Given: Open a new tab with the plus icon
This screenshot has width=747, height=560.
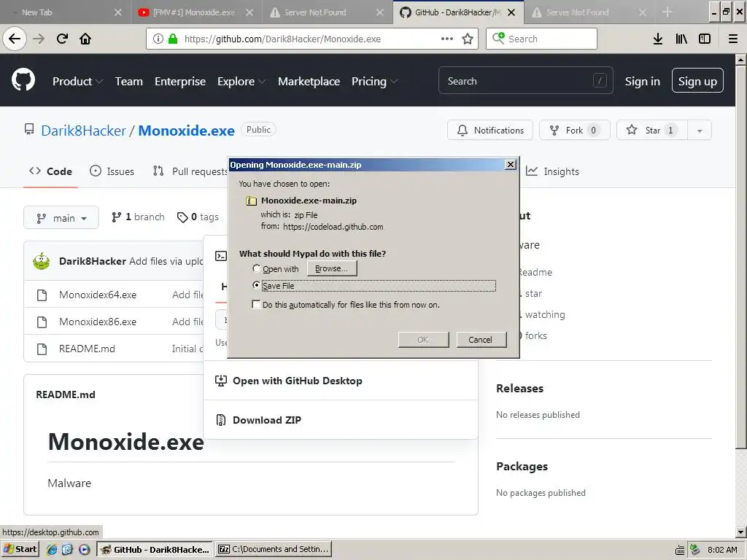Looking at the screenshot, I should (x=667, y=12).
